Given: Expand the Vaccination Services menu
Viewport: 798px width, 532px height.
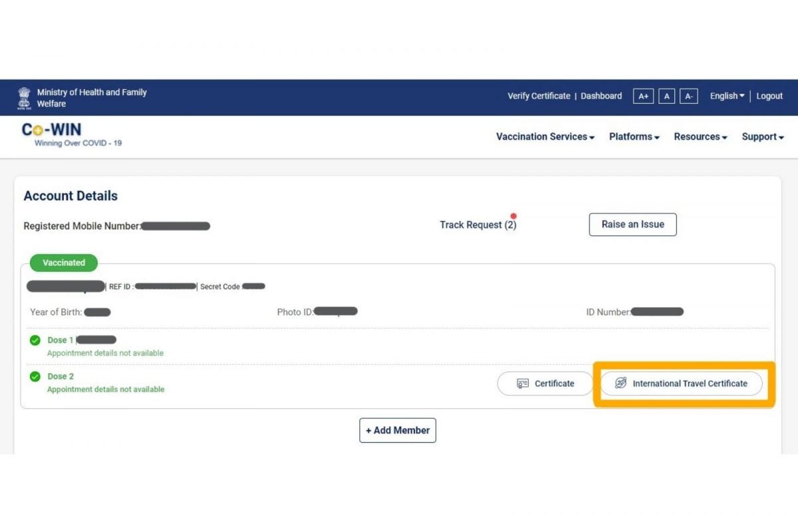Looking at the screenshot, I should tap(545, 137).
